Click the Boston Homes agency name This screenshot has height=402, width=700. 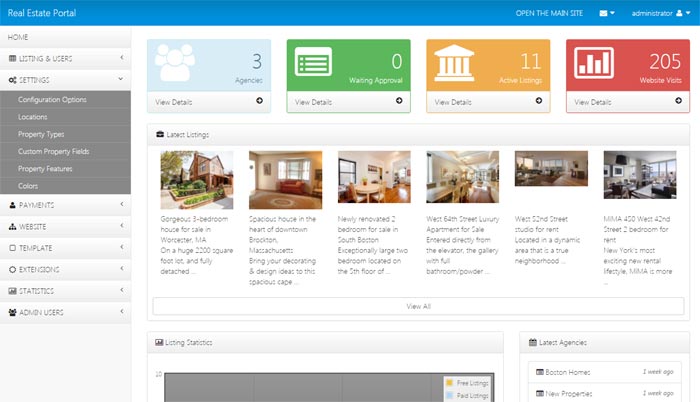(568, 372)
